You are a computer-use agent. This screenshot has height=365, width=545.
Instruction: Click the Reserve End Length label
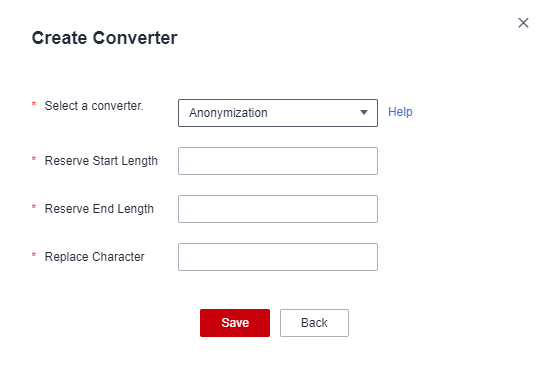(99, 209)
